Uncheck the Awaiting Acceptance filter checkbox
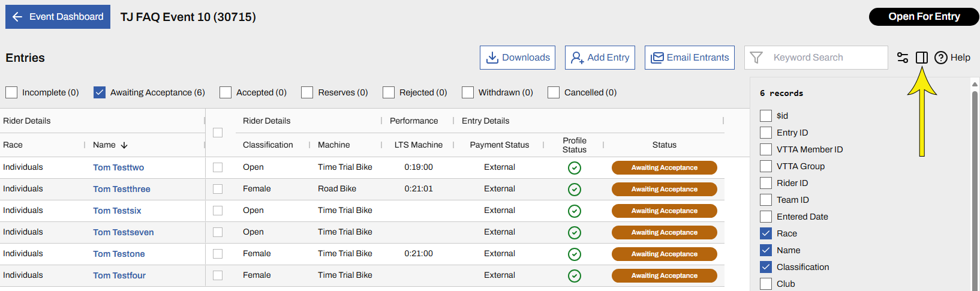This screenshot has height=291, width=980. click(100, 92)
